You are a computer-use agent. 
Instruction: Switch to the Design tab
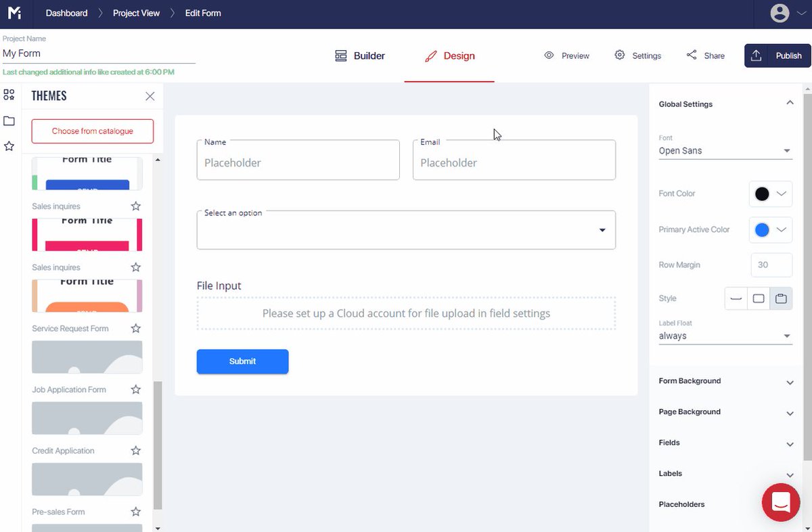[x=449, y=56]
